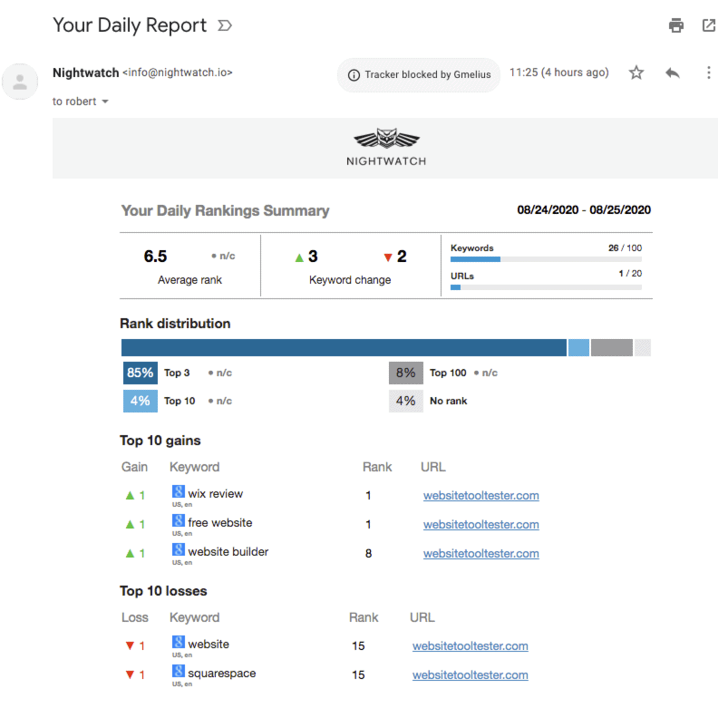Screen dimensions: 728x708
Task: Click the Google icon beside free website
Action: 179,520
